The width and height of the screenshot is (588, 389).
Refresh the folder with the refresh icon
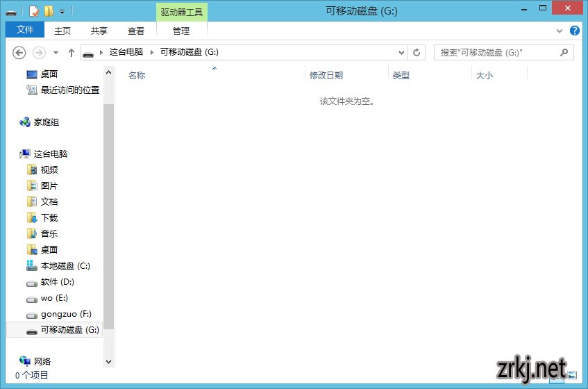point(417,53)
